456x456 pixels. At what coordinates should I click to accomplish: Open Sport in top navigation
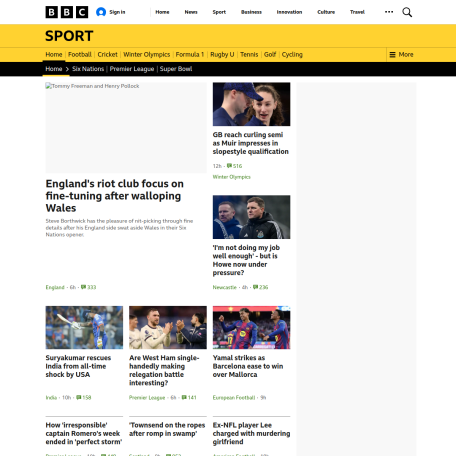(219, 12)
